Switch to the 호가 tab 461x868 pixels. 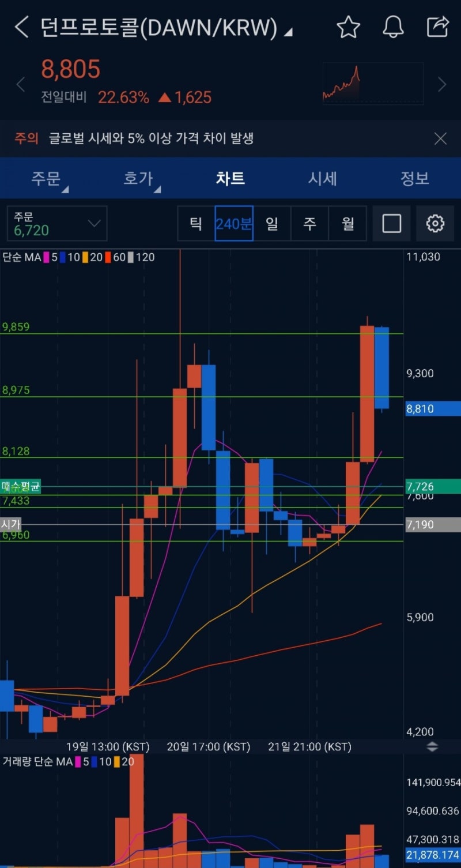(x=138, y=178)
